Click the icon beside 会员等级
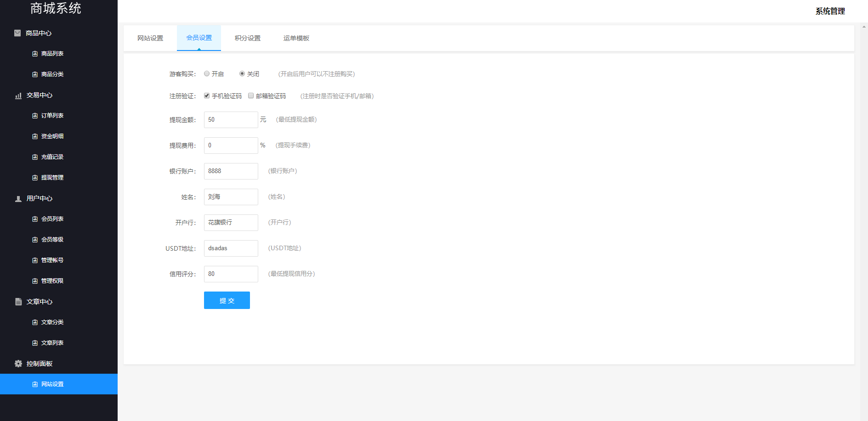The width and height of the screenshot is (868, 421). click(35, 240)
